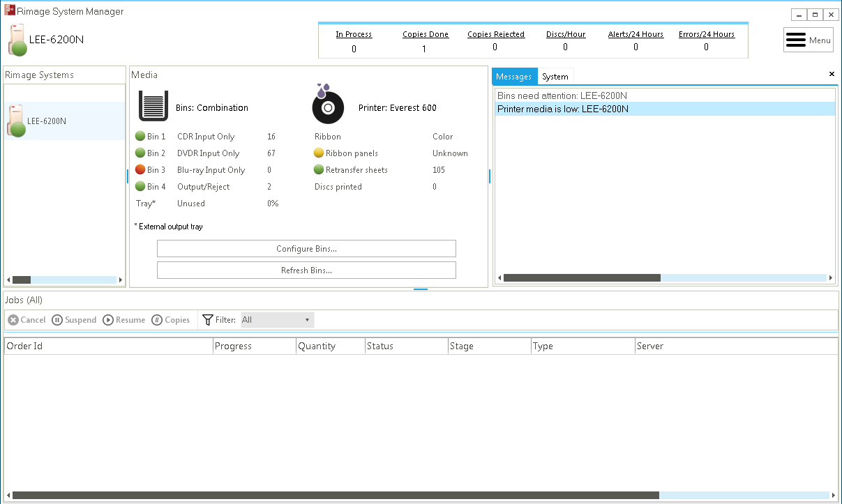Viewport: 842px width, 504px height.
Task: Click the green Retransfer sheets status dot
Action: [x=319, y=170]
